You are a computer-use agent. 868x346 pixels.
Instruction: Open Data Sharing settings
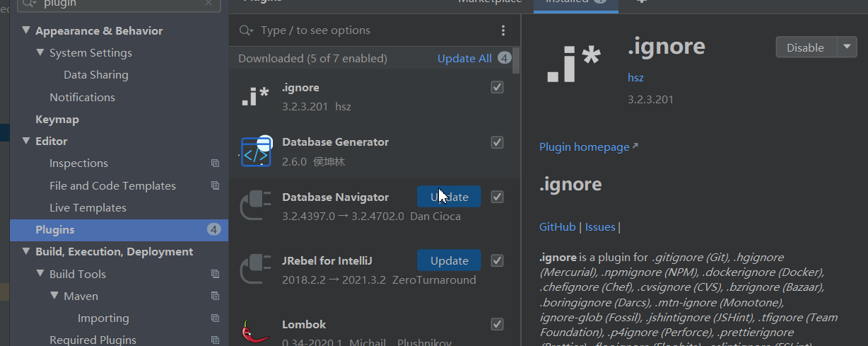click(96, 75)
